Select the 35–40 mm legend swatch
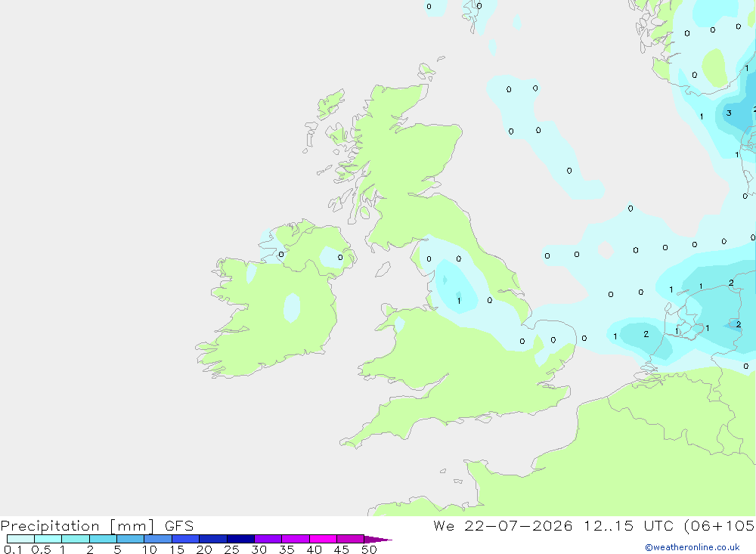This screenshot has width=756, height=554. click(x=296, y=539)
